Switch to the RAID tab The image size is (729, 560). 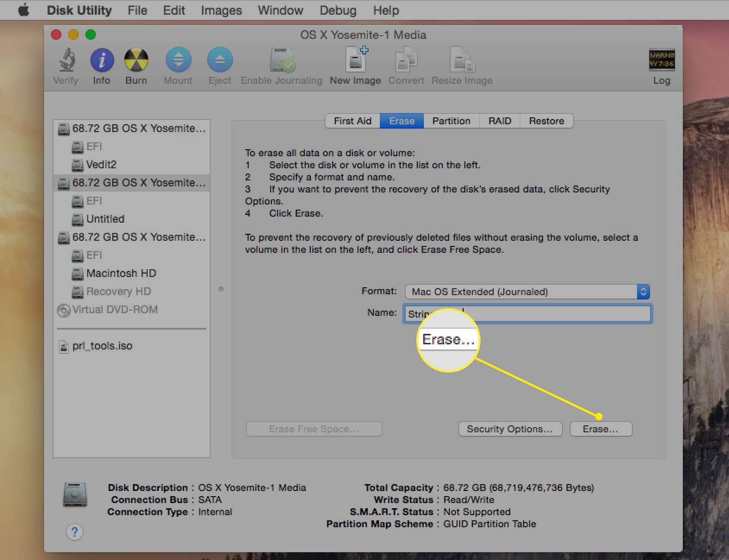click(500, 121)
